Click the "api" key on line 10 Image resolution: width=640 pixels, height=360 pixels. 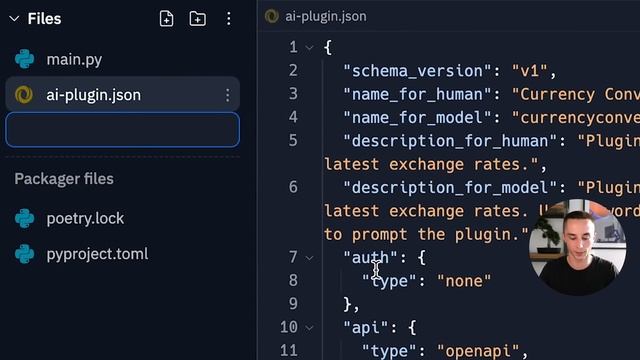pos(366,328)
